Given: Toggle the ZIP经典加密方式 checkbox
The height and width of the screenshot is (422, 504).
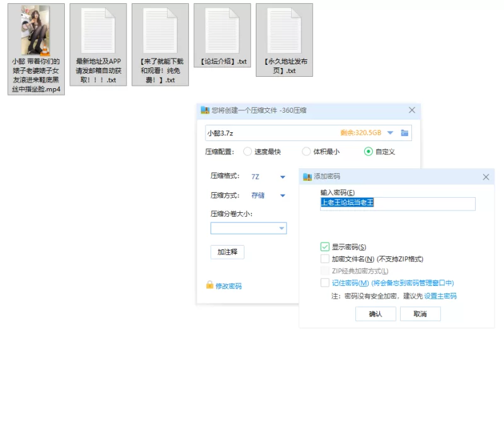Looking at the screenshot, I should (325, 271).
